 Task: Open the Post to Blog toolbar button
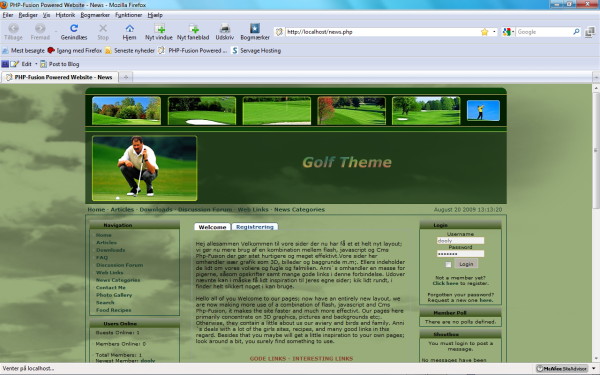coord(60,64)
